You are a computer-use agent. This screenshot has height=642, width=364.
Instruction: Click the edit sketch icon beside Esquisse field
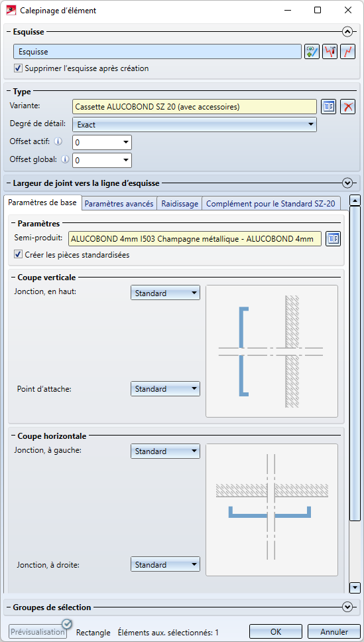(312, 52)
